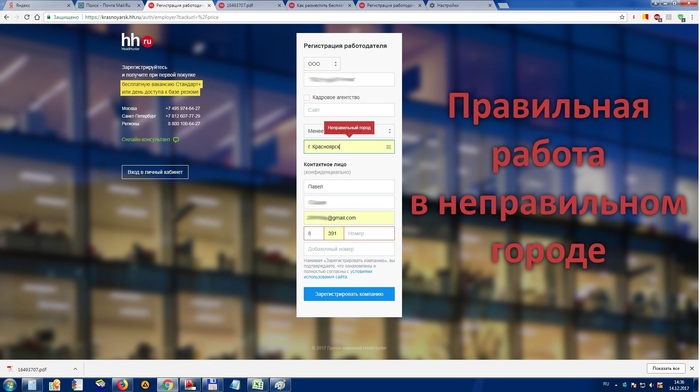Switch to Chrome in the taskbar

click(167, 384)
